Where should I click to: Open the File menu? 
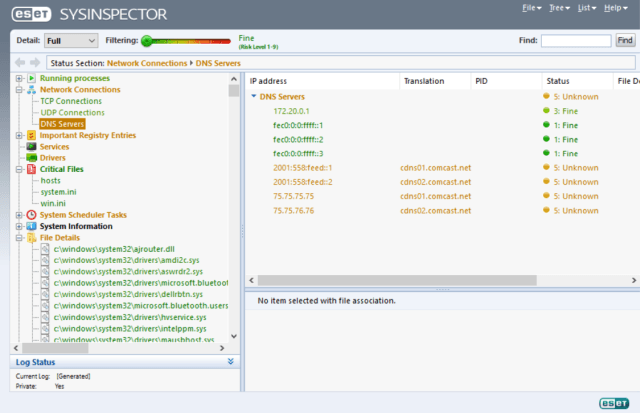coord(531,8)
